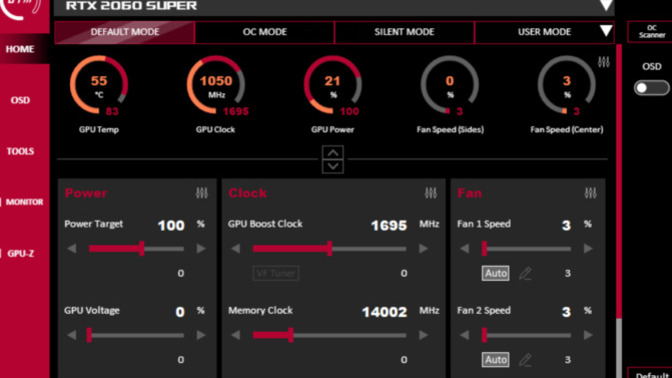Increase Fan 1 Speed with right arrow
The height and width of the screenshot is (378, 672).
(588, 249)
